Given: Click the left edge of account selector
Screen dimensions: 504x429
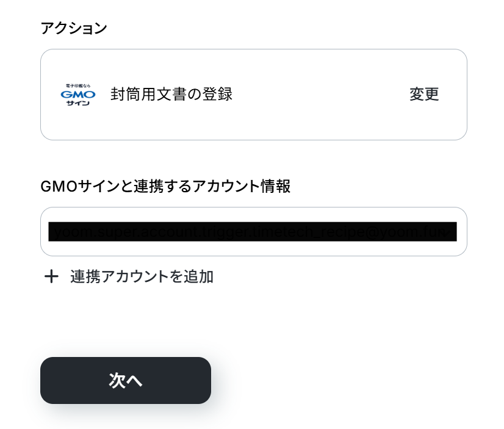Looking at the screenshot, I should tap(45, 232).
